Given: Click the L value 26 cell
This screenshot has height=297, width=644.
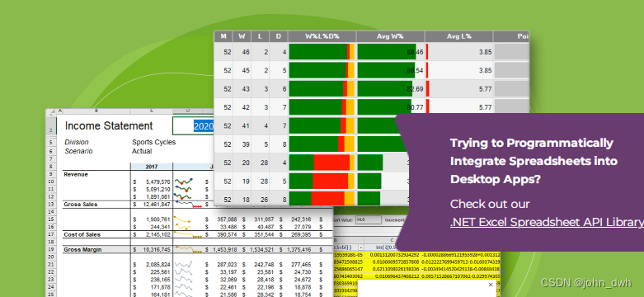Looking at the screenshot, I should [x=260, y=199].
